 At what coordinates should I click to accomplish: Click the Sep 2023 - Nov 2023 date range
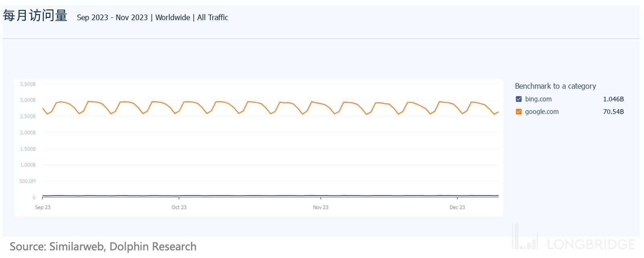[112, 18]
